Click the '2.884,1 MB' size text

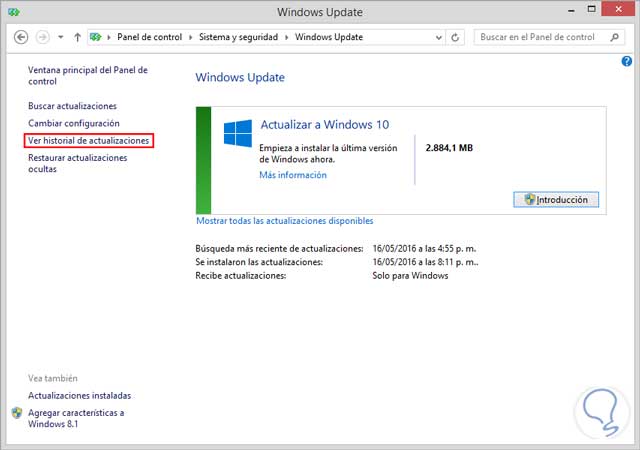[x=449, y=148]
